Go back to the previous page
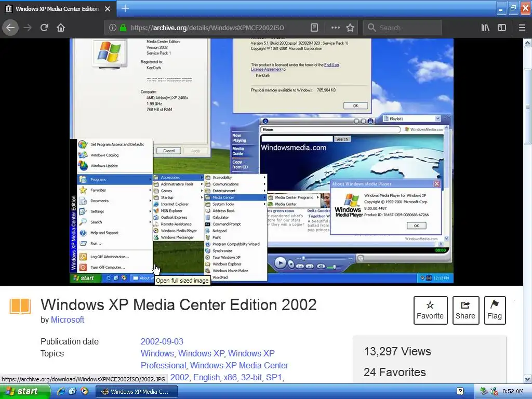The height and width of the screenshot is (399, 532). 10,28
